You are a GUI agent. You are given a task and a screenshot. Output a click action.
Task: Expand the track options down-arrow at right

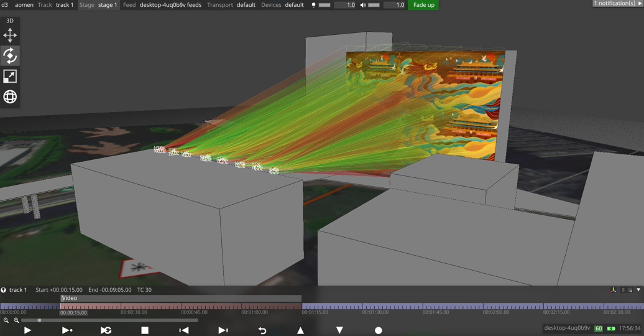click(x=638, y=290)
